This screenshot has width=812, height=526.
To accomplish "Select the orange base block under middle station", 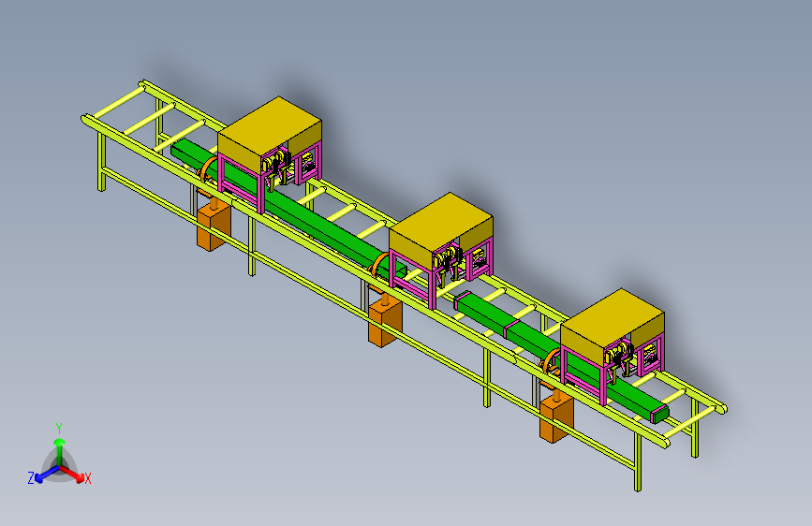I will click(385, 323).
